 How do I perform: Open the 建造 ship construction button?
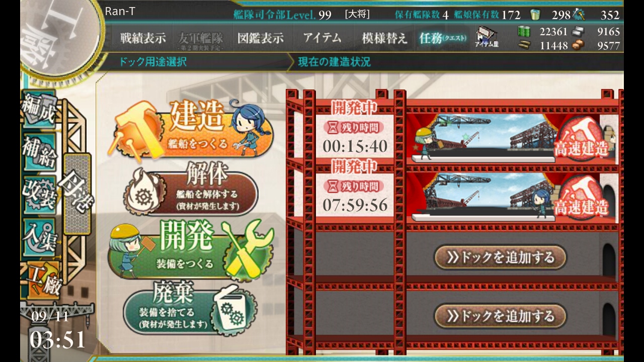[x=194, y=129]
